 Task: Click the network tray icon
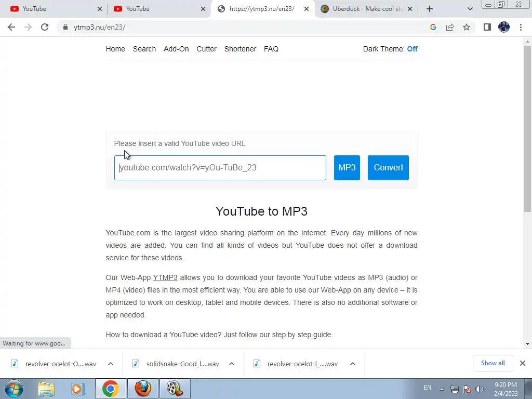pos(454,389)
